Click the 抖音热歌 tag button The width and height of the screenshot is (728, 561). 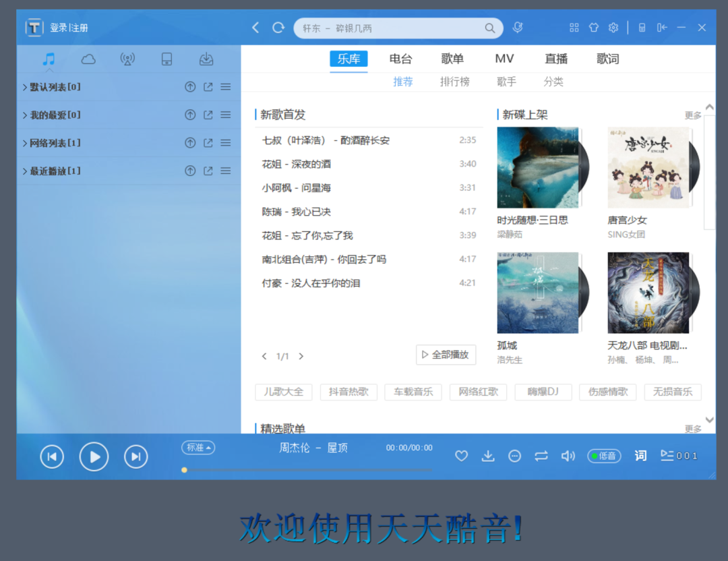point(348,392)
